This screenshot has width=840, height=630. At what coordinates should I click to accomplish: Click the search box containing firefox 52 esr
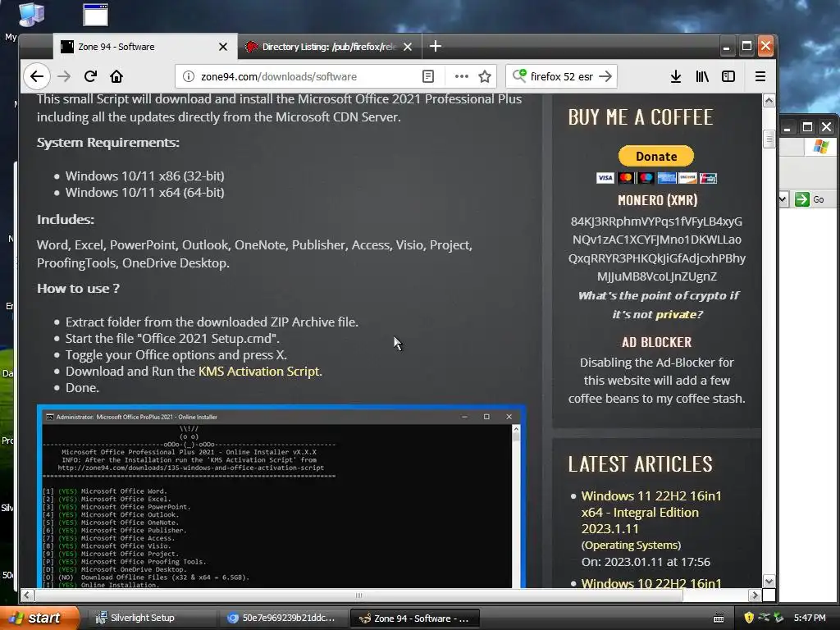click(562, 76)
